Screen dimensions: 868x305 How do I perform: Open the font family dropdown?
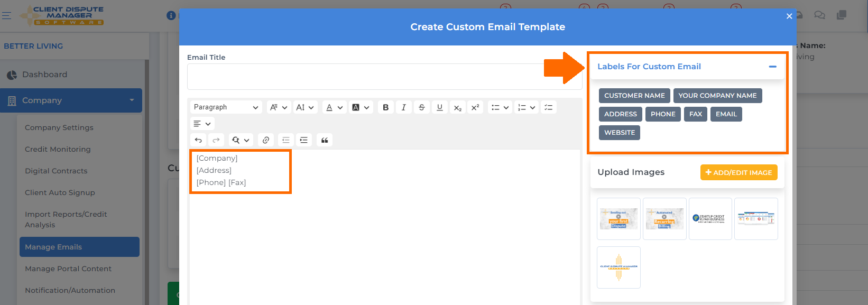point(279,107)
